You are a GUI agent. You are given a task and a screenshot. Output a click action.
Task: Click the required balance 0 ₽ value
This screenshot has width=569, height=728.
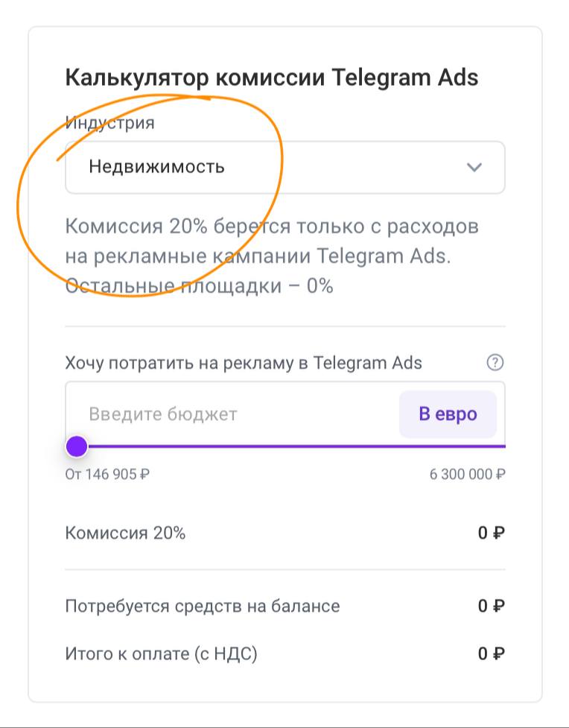491,606
